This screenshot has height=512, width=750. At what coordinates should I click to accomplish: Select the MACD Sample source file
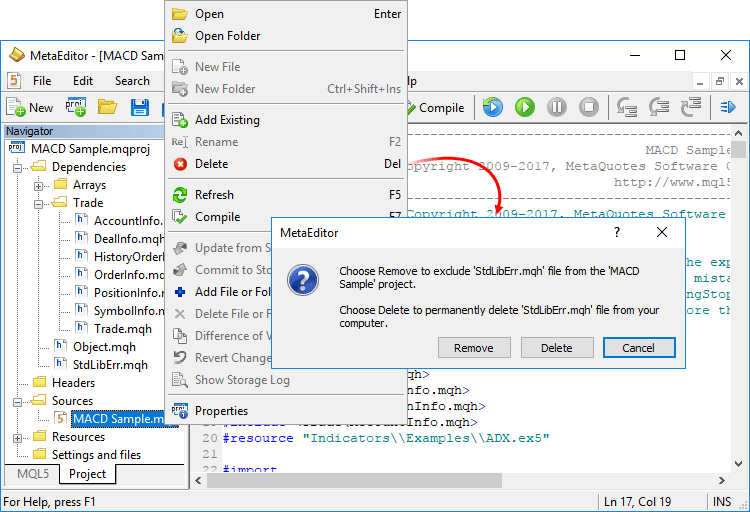pyautogui.click(x=118, y=419)
